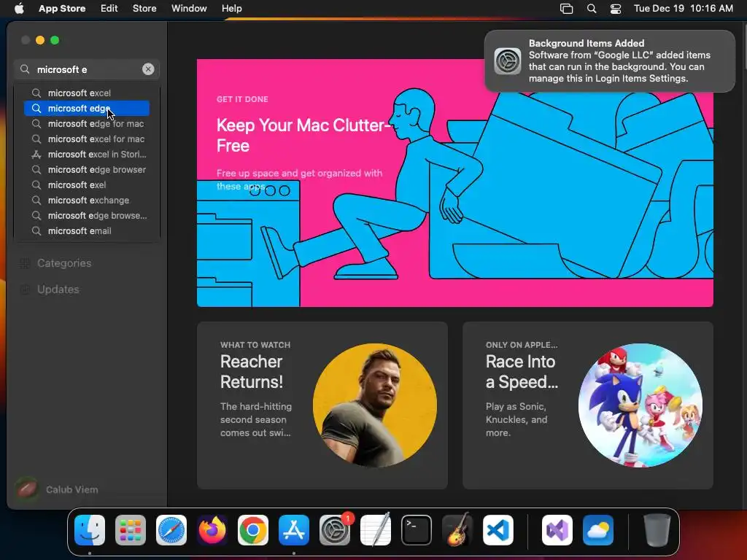Select suggestion 'microsoft exchange'

coord(87,200)
